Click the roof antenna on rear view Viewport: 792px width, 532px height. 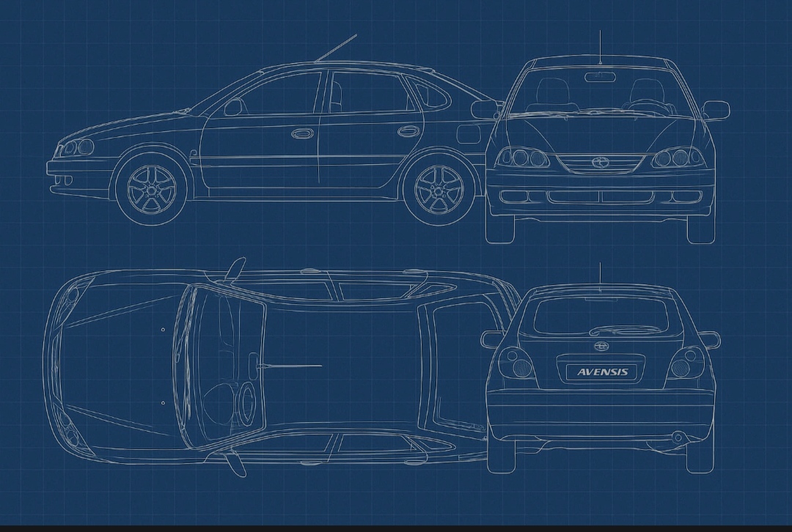pos(600,273)
